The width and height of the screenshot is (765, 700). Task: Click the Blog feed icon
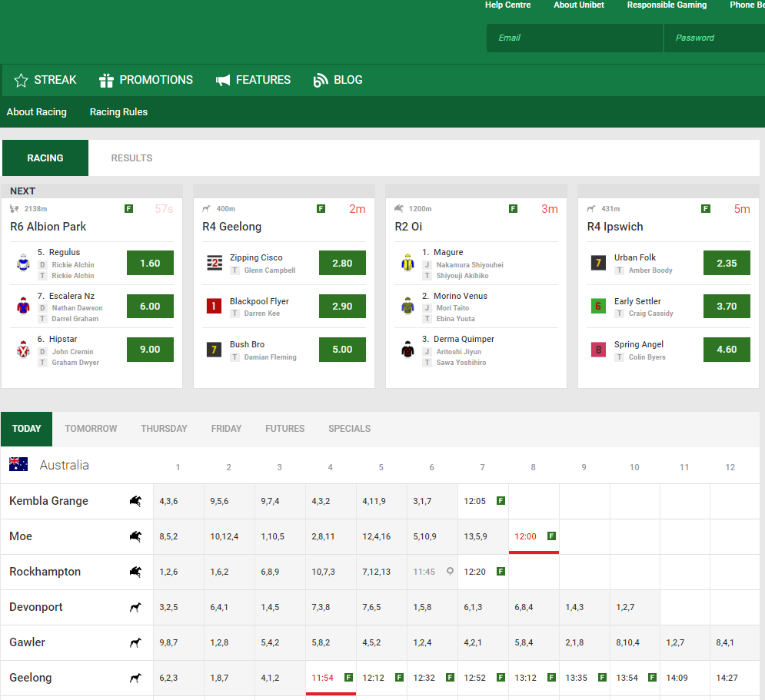pos(320,80)
